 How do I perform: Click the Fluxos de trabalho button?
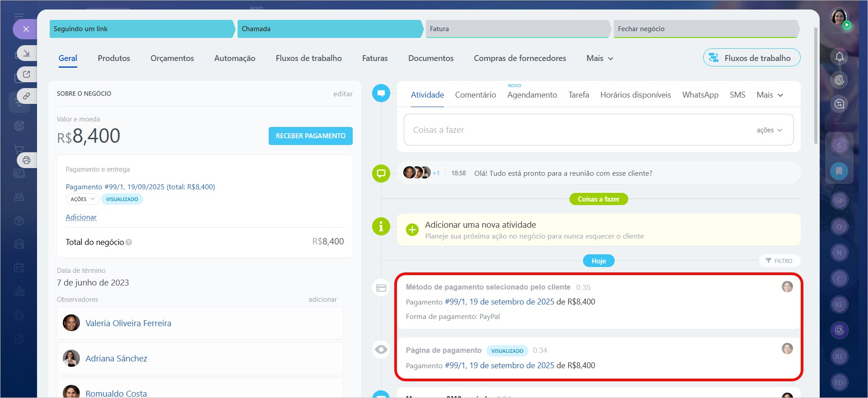pos(751,58)
